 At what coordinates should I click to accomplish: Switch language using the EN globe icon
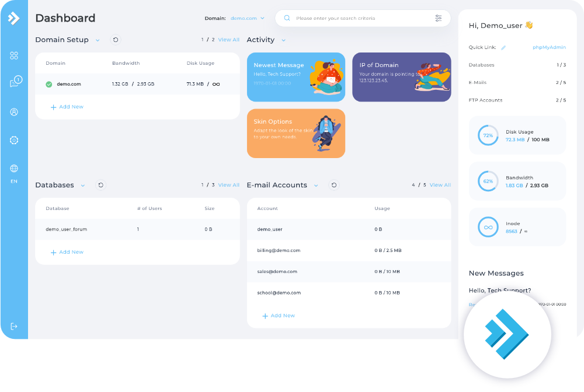tap(13, 168)
